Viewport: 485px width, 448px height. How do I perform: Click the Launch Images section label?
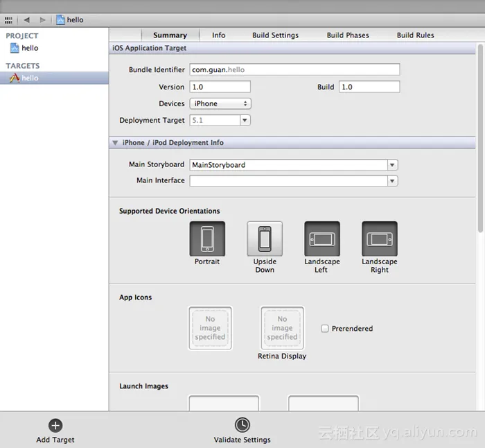pos(144,386)
